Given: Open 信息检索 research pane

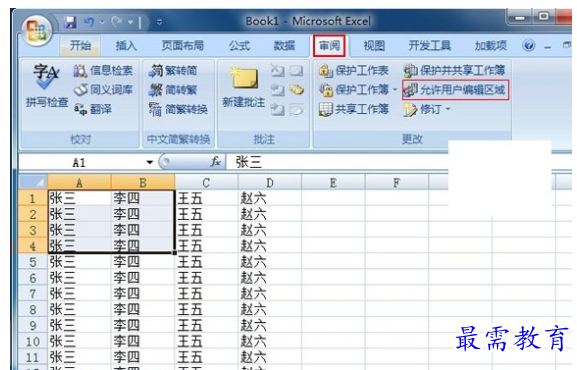Looking at the screenshot, I should (103, 70).
